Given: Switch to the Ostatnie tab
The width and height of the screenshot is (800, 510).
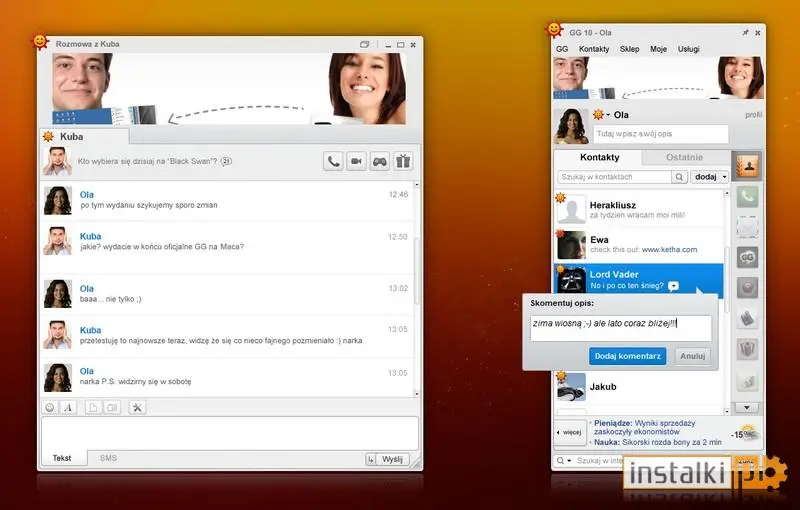Looking at the screenshot, I should pos(685,158).
